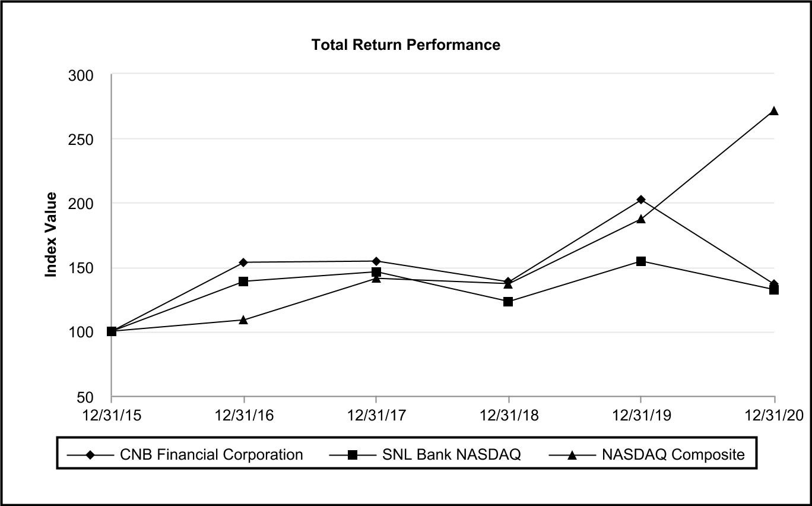Select the Index Value axis title
Image resolution: width=812 pixels, height=506 pixels.
pos(52,235)
